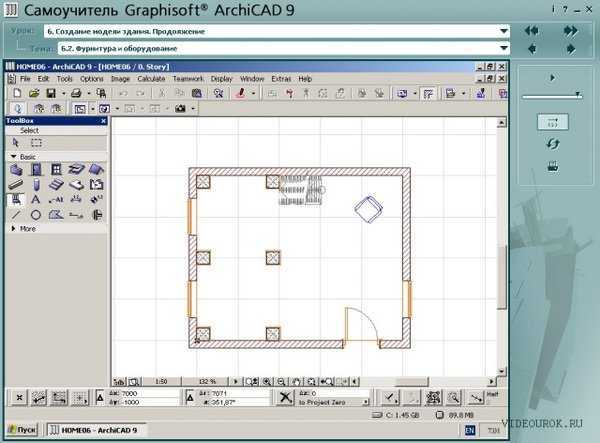600x443 pixels.
Task: Select the Arrow selection tool in ToolBox
Action: coord(16,143)
